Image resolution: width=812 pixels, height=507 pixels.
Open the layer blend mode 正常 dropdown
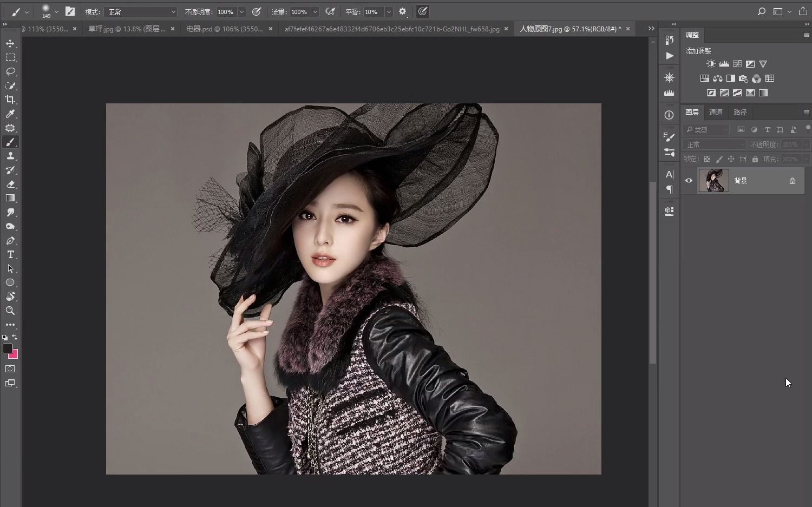(x=714, y=144)
